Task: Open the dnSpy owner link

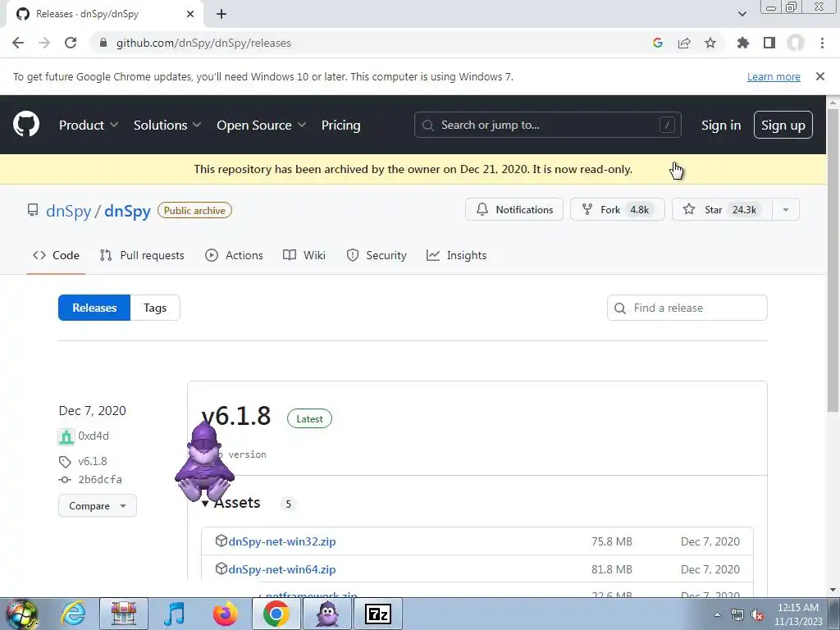Action: (x=69, y=211)
